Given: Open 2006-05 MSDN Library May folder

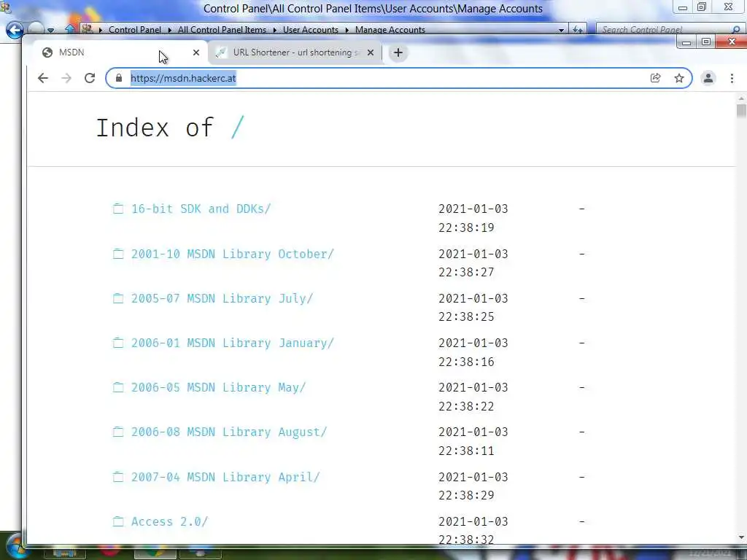Looking at the screenshot, I should pyautogui.click(x=219, y=388).
